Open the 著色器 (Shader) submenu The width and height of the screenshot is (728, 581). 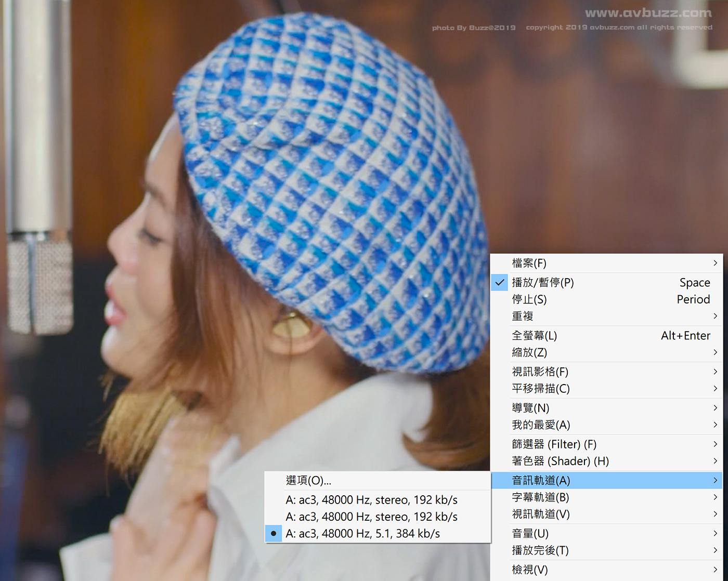(560, 461)
